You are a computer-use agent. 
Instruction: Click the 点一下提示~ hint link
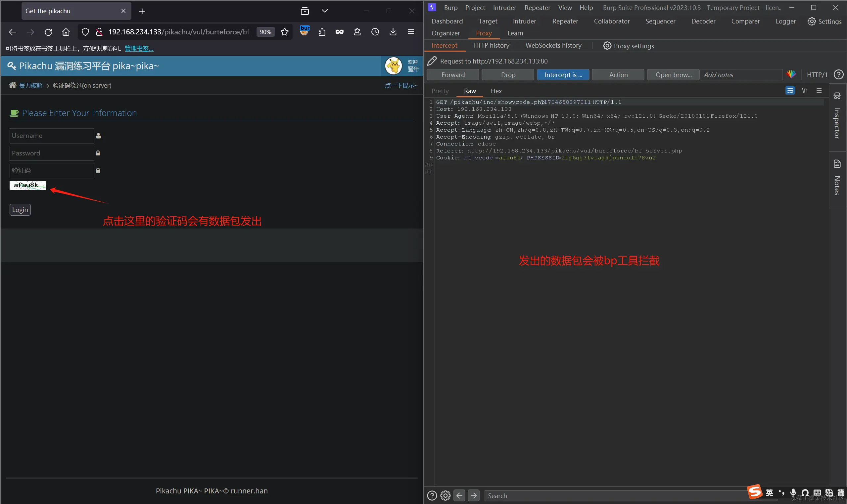401,85
